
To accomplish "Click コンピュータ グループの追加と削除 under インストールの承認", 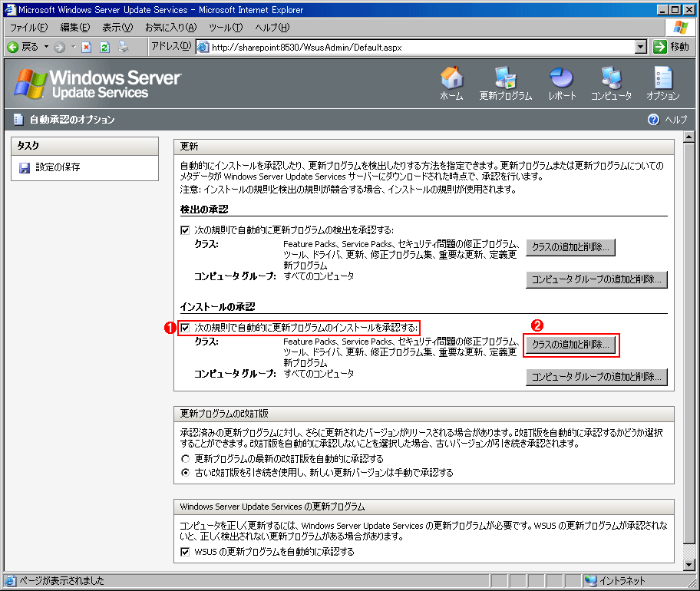I will click(x=596, y=377).
